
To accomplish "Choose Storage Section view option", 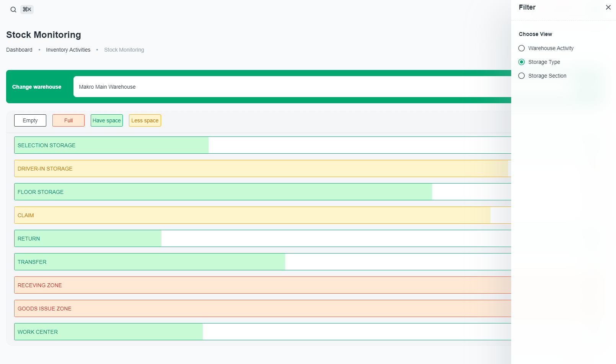I will (x=521, y=76).
